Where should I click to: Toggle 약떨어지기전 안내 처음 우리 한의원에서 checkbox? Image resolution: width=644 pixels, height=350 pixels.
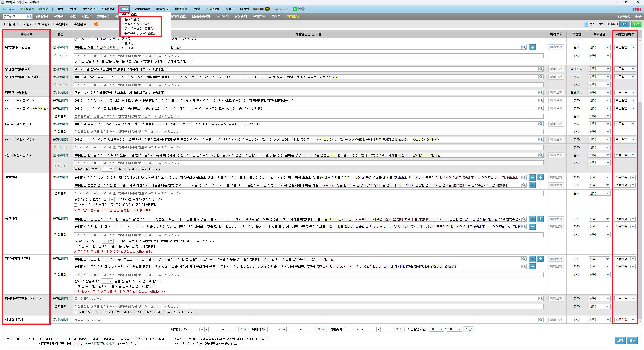76,287
